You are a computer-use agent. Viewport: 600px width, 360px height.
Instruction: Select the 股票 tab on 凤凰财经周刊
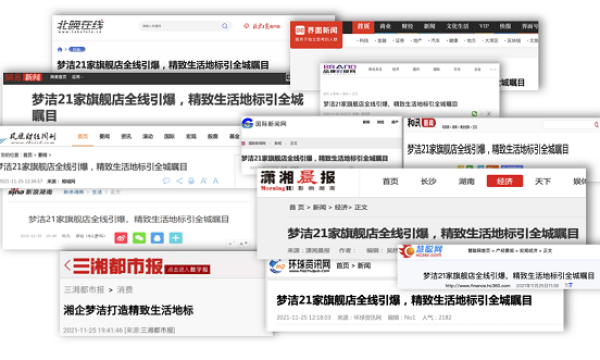click(x=212, y=136)
